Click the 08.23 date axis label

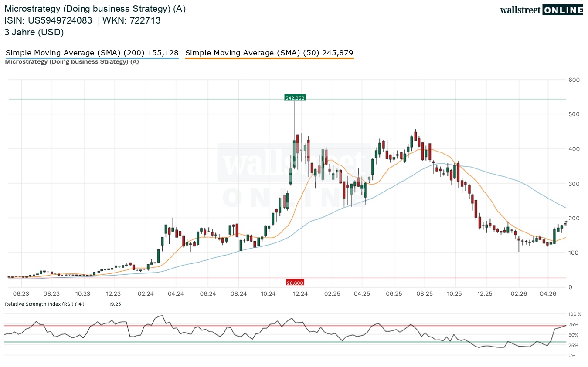[x=52, y=294]
